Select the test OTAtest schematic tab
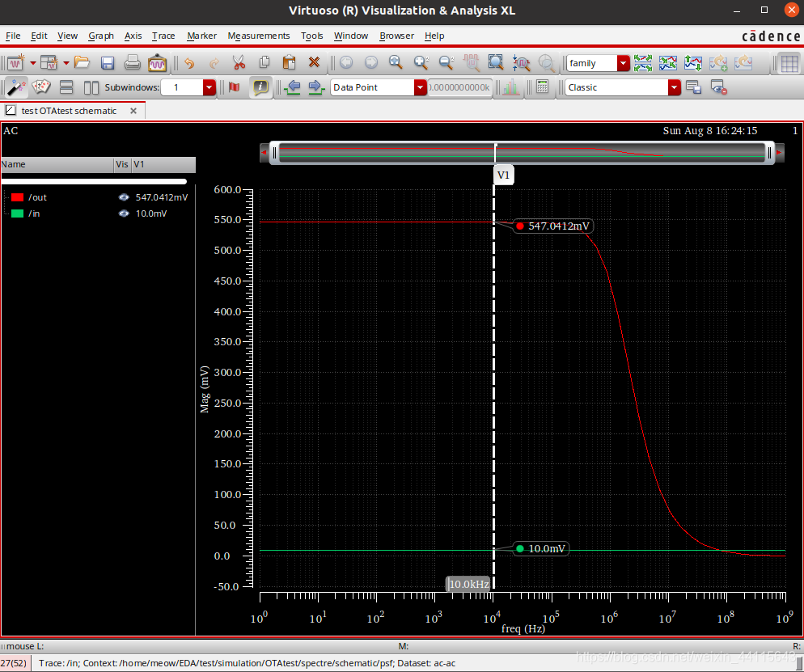The image size is (804, 672). [69, 111]
